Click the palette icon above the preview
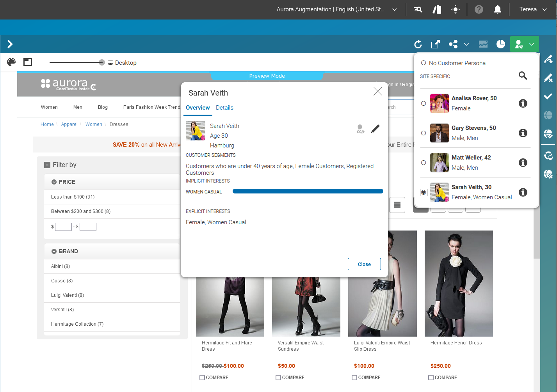 click(x=11, y=62)
